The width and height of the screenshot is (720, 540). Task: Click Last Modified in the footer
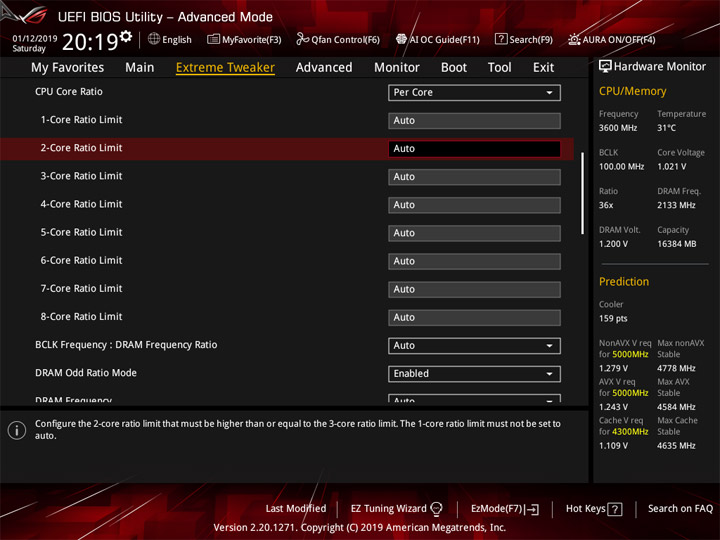(x=296, y=509)
